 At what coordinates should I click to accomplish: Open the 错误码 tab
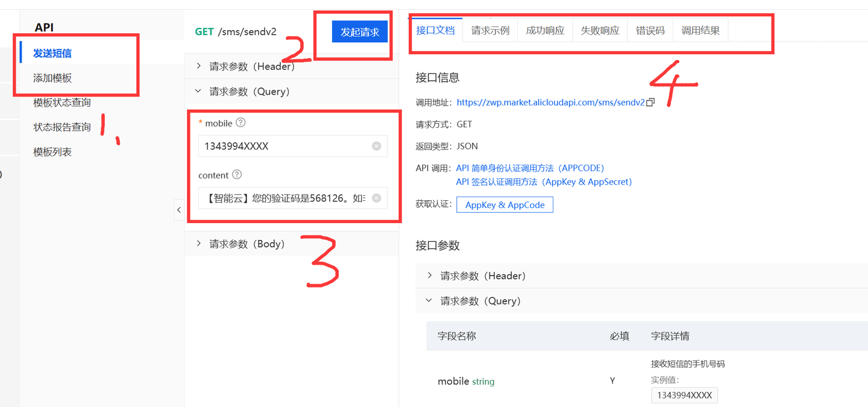(650, 29)
